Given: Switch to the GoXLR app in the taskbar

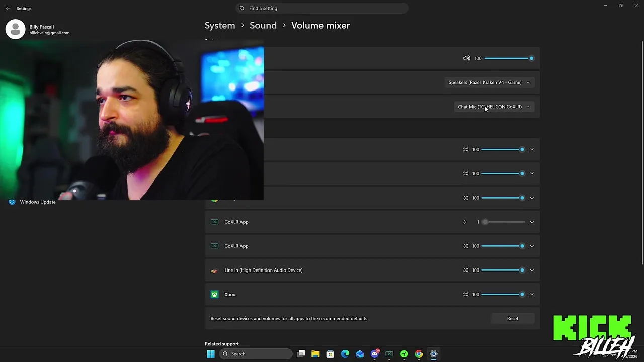Looking at the screenshot, I should coord(389,354).
